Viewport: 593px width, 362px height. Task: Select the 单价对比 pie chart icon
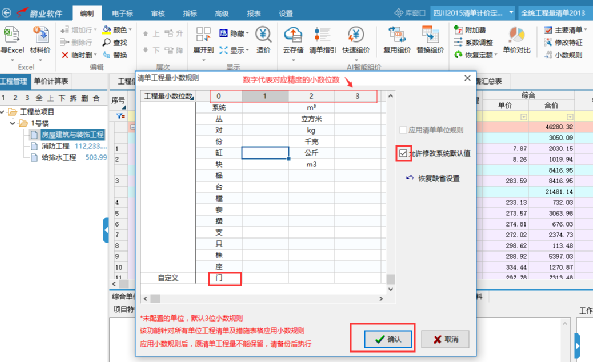(516, 35)
